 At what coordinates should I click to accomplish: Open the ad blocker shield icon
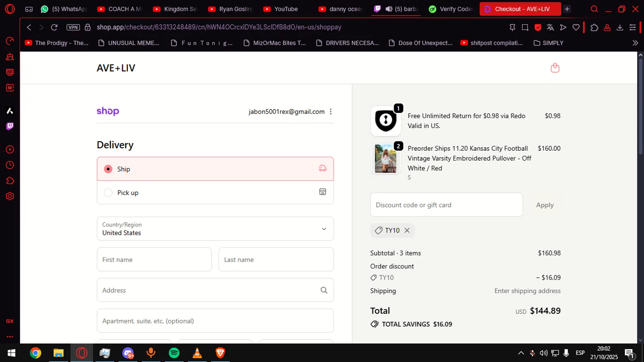pos(538,27)
